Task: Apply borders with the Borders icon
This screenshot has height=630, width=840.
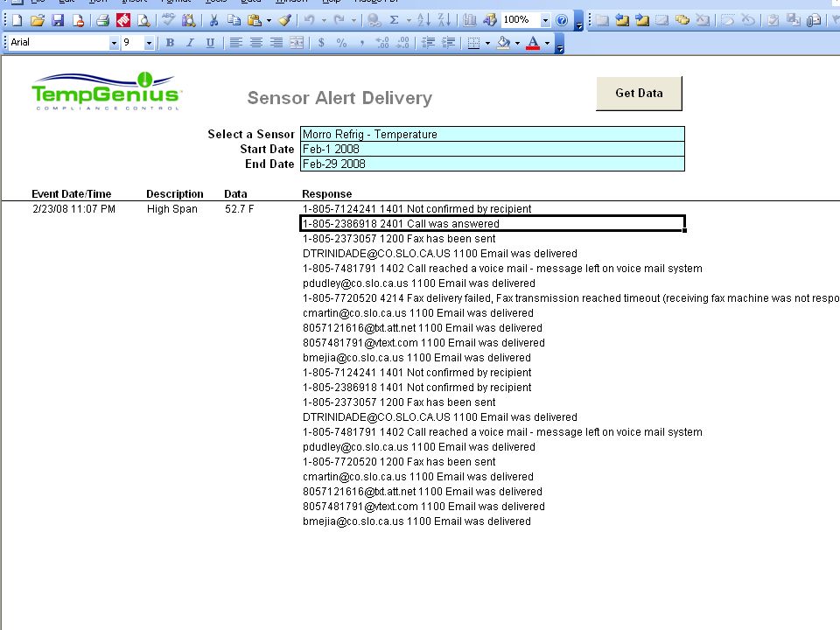Action: (473, 43)
